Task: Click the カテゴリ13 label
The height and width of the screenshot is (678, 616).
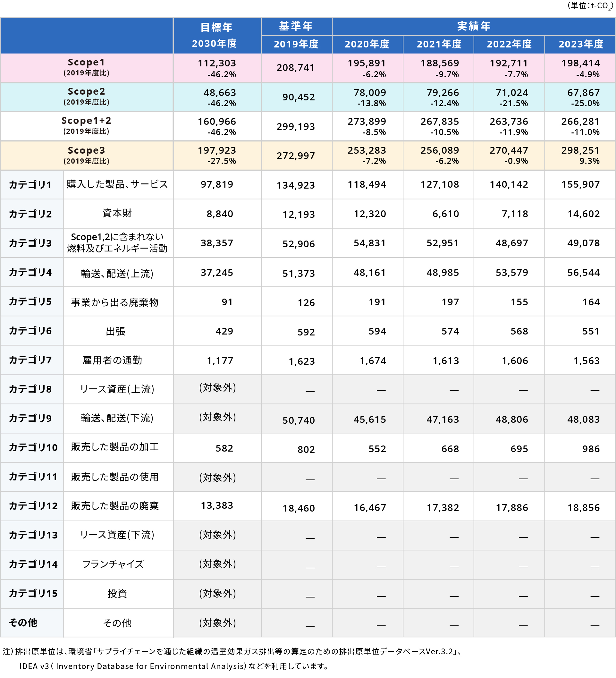Action: click(x=33, y=536)
